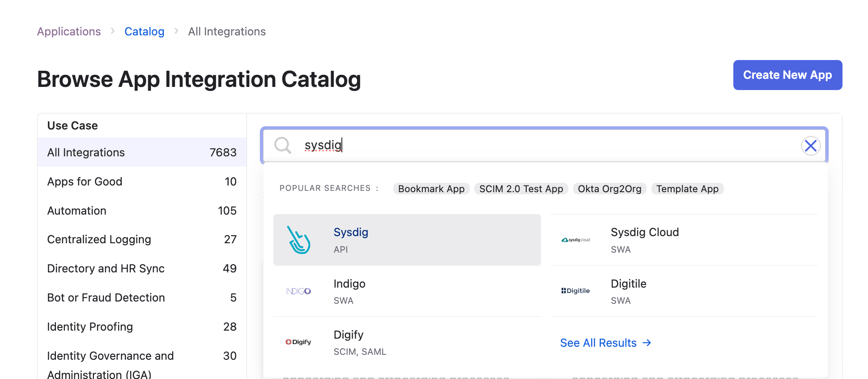This screenshot has width=868, height=379.
Task: Click the SCIM, SAML label under Digify
Action: pos(360,352)
